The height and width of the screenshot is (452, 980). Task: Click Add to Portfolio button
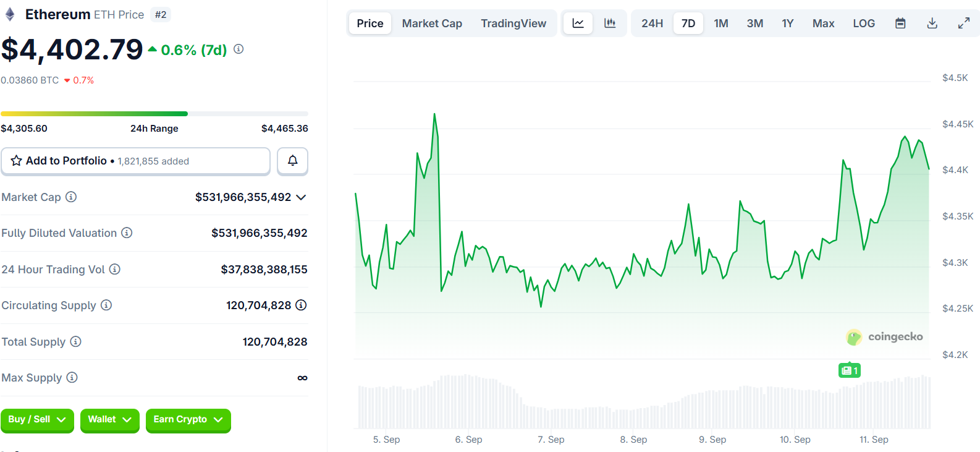[x=135, y=161]
